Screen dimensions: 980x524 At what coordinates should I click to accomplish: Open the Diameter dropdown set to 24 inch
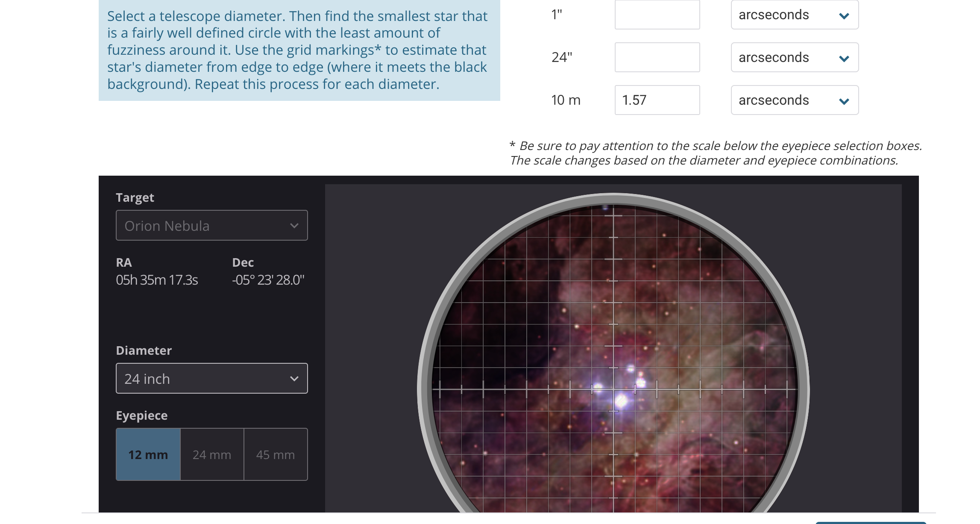(211, 378)
